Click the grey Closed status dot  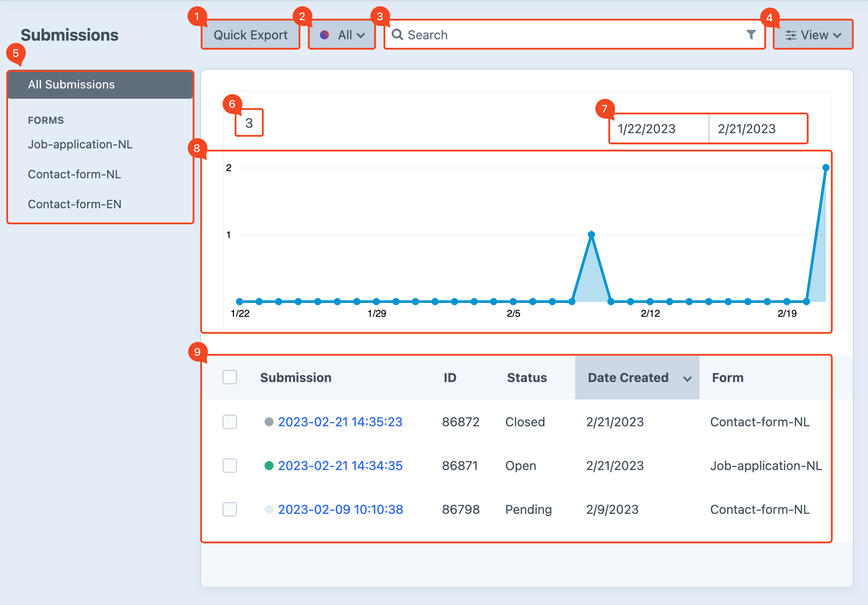pos(269,422)
